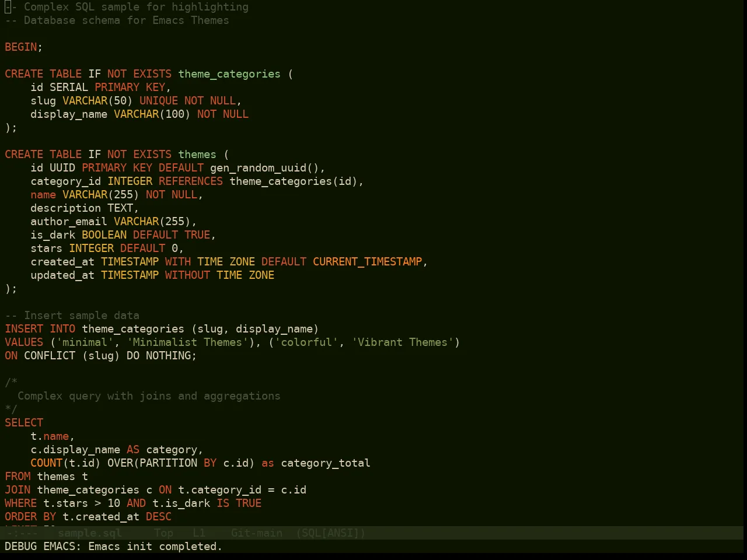This screenshot has height=560, width=747.
Task: Click the 'id SERIAL PRIMARY KEY' line
Action: point(100,87)
